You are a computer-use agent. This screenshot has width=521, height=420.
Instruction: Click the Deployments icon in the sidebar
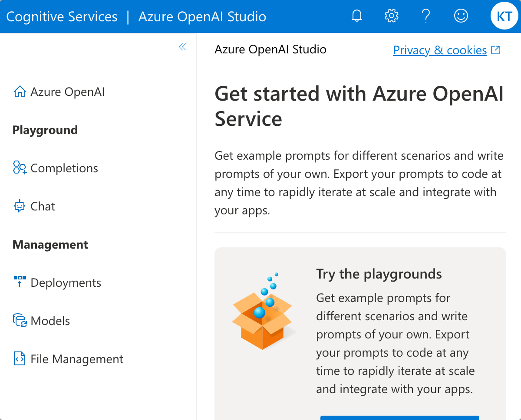coord(18,282)
